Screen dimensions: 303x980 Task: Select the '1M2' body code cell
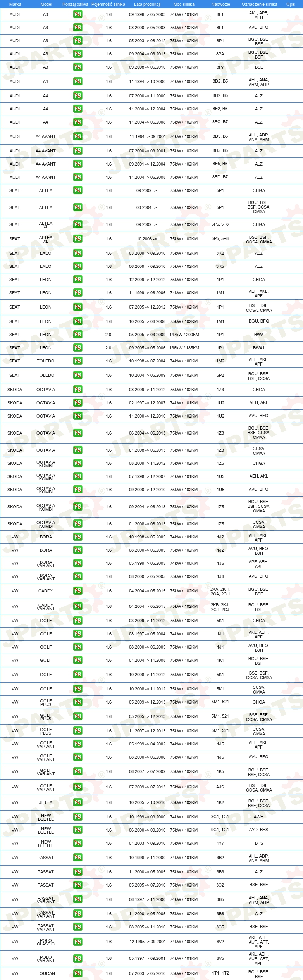(x=220, y=361)
